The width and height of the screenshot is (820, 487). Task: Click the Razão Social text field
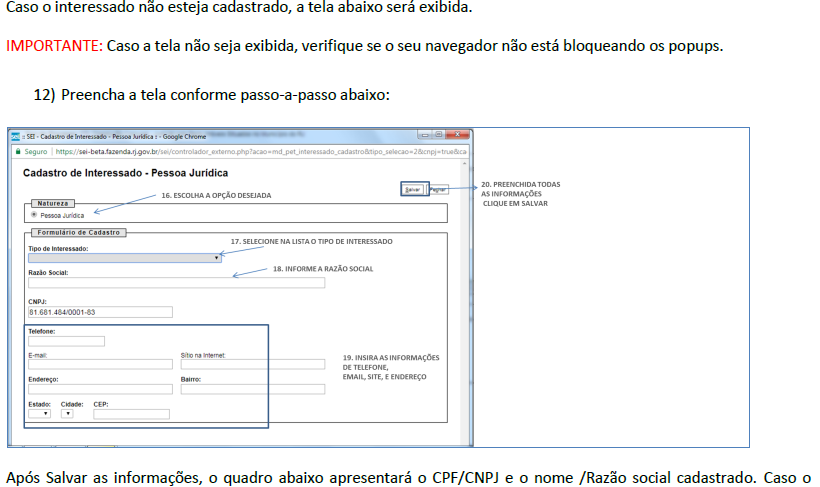pyautogui.click(x=176, y=283)
